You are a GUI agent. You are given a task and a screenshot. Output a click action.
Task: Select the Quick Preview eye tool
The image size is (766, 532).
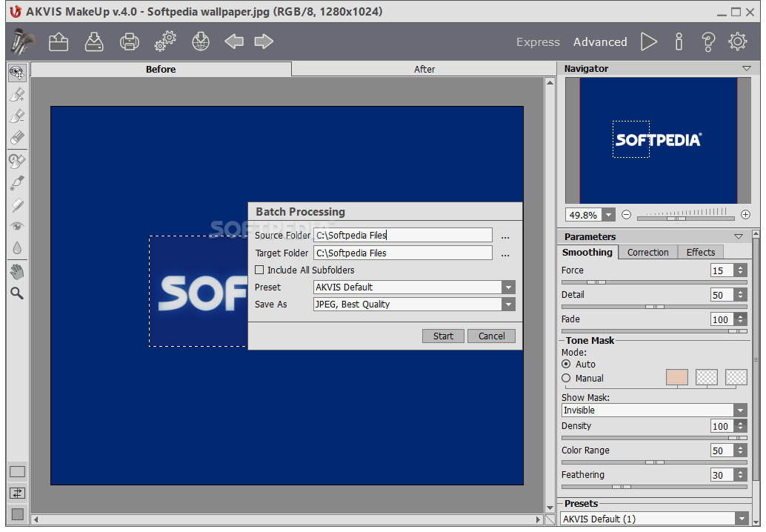coord(17,73)
